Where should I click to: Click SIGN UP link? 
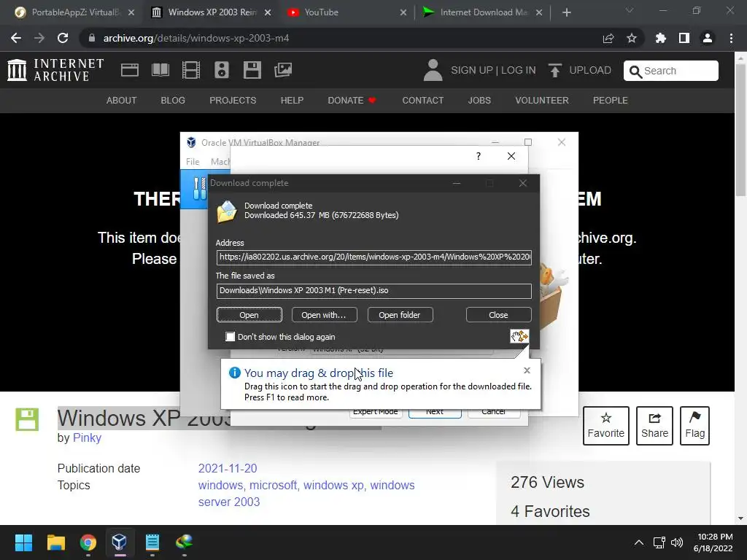(472, 71)
